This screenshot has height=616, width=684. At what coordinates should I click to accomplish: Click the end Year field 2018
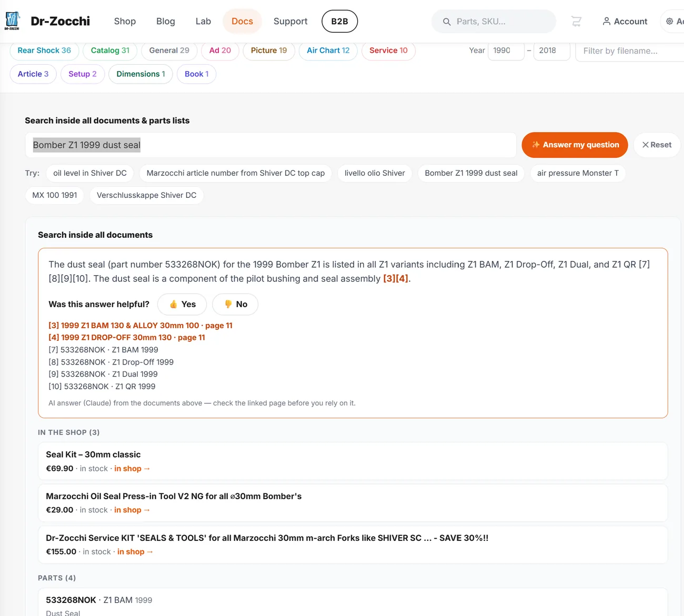(552, 51)
